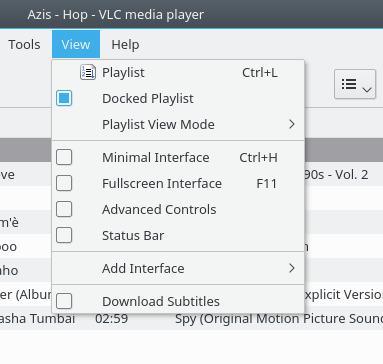Close the highlighted View menu
Screen dimensions: 383x364
click(76, 44)
